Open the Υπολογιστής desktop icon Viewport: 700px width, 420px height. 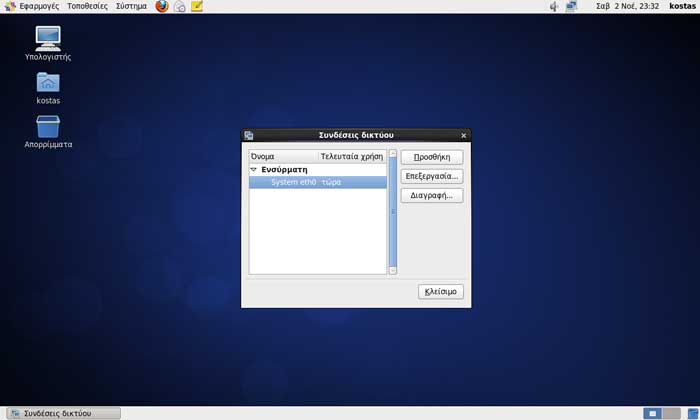tap(48, 43)
